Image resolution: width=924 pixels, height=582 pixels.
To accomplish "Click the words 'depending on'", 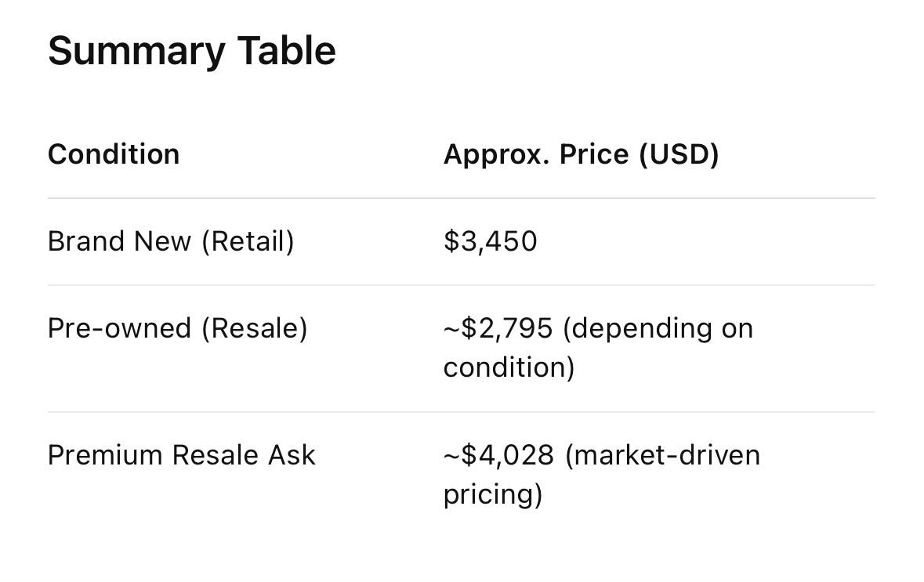I will pos(658,328).
